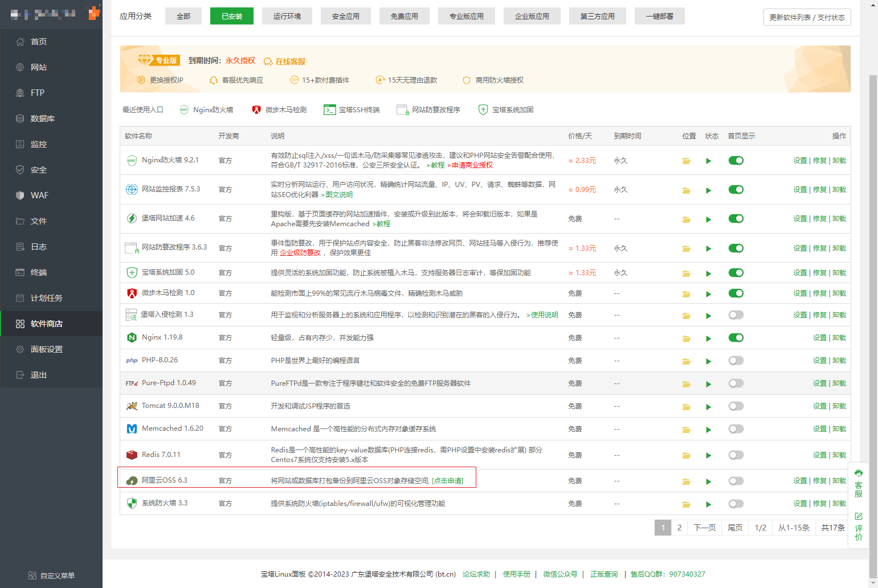Click 更新软件列表 / 支付状态 button
The height and width of the screenshot is (588, 878).
(807, 17)
